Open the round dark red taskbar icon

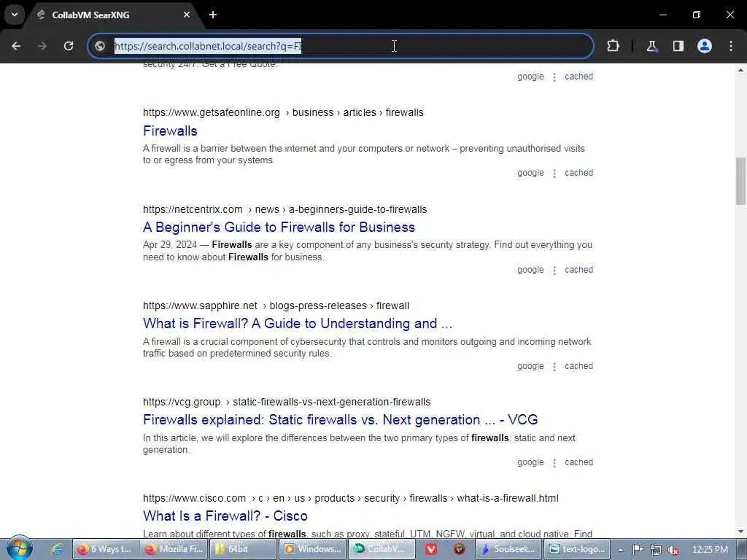tap(460, 549)
